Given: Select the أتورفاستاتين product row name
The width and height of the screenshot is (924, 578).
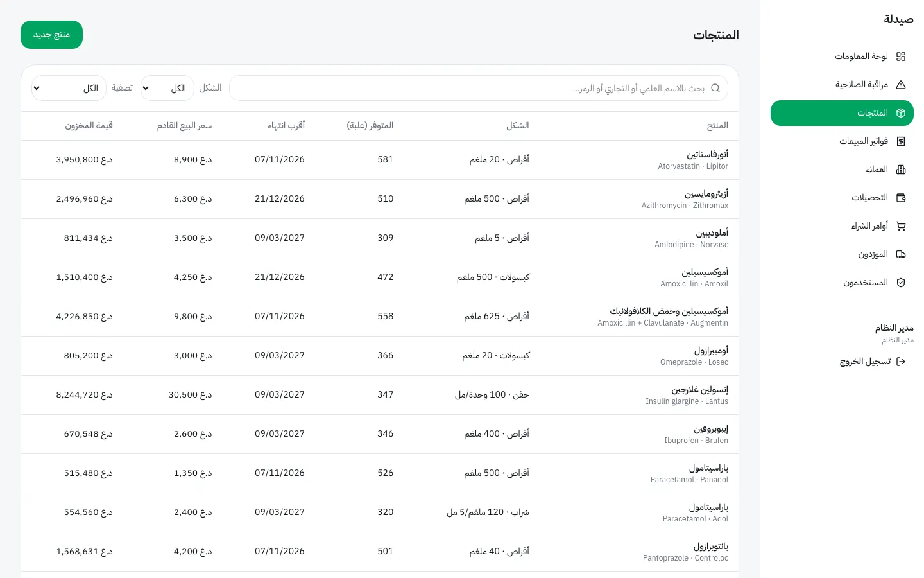Looking at the screenshot, I should pos(708,155).
